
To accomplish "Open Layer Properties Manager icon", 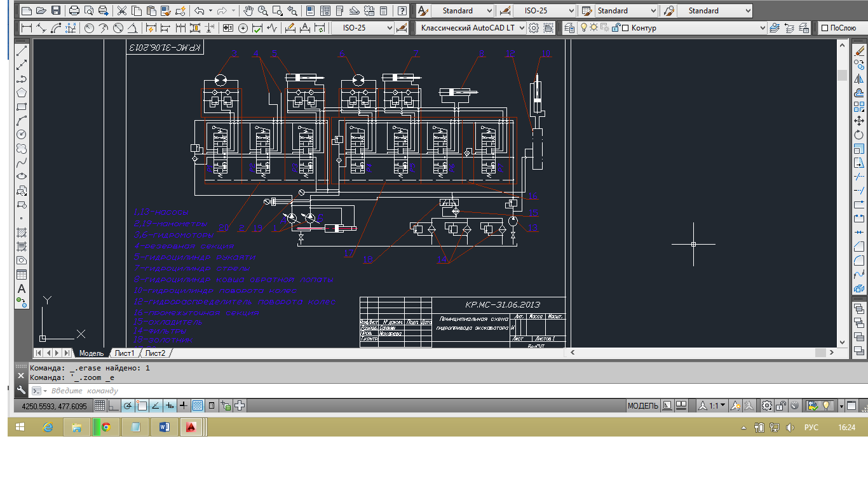I will pyautogui.click(x=569, y=28).
